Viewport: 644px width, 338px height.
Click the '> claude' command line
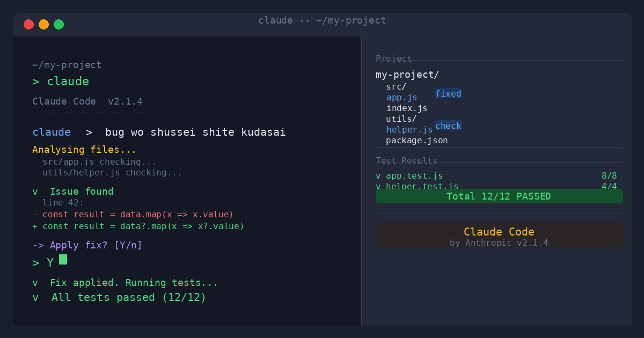(61, 82)
